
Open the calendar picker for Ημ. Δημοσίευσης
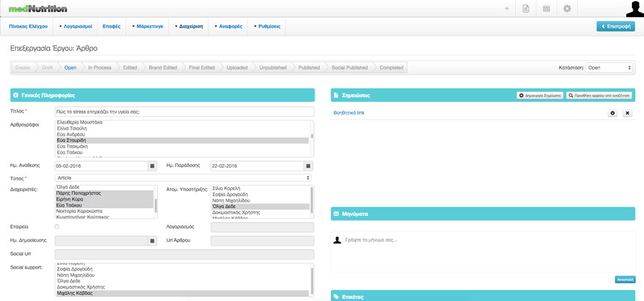coord(152,241)
